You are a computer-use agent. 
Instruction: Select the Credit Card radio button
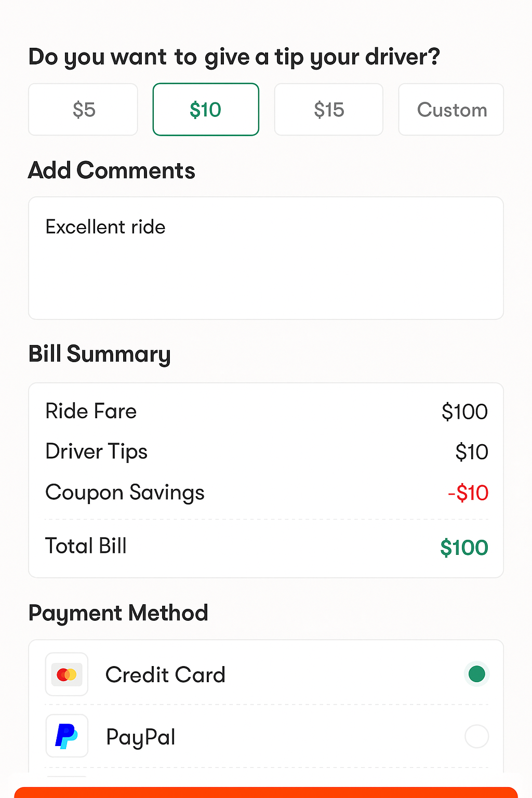pos(476,674)
